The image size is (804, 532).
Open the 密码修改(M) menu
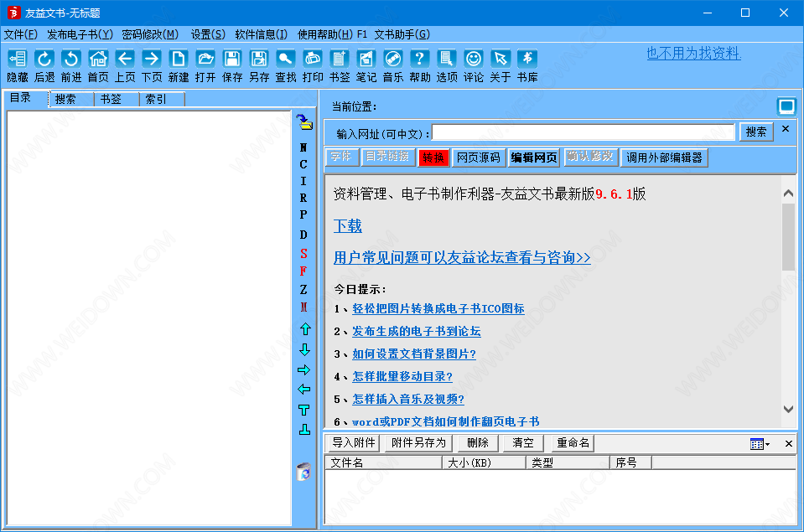pyautogui.click(x=150, y=34)
